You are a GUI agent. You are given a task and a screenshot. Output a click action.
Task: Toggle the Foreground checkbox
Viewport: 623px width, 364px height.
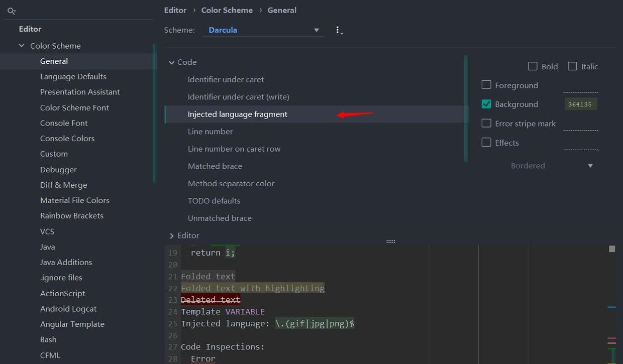point(486,85)
